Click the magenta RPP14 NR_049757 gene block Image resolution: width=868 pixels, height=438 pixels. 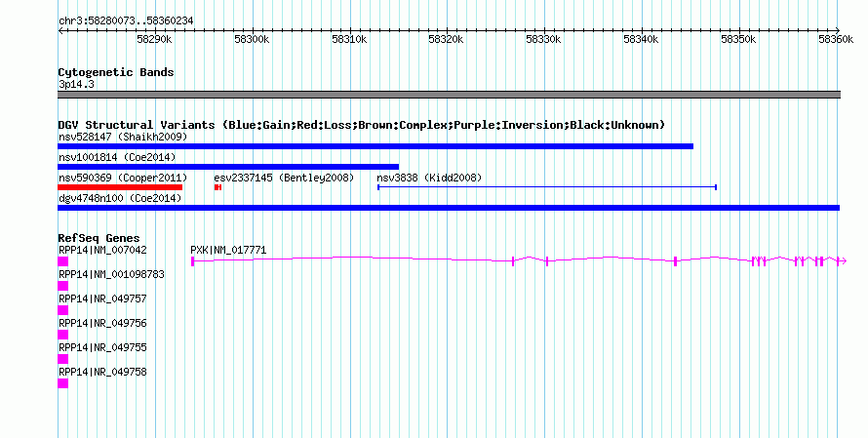pyautogui.click(x=63, y=310)
